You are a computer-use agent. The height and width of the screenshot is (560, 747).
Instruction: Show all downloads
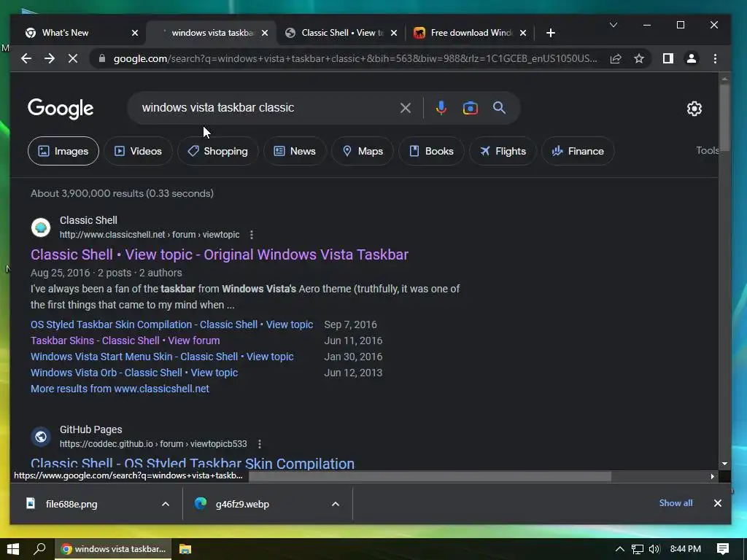tap(676, 503)
